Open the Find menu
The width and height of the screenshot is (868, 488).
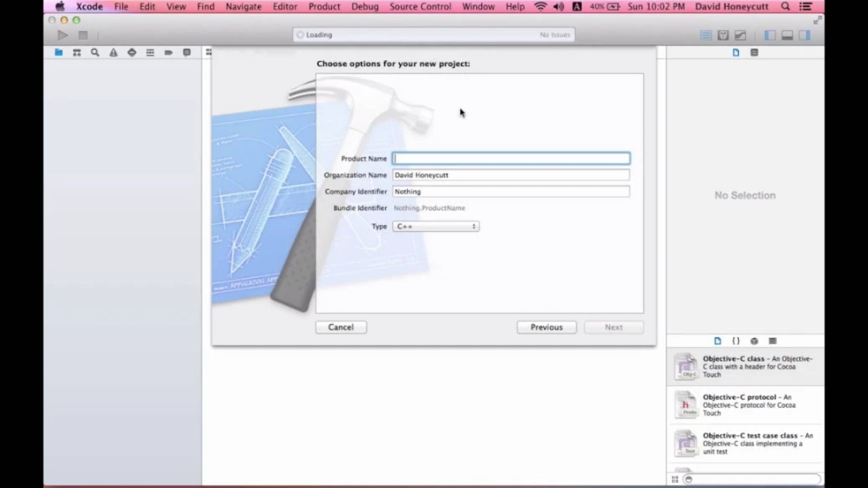(x=205, y=7)
